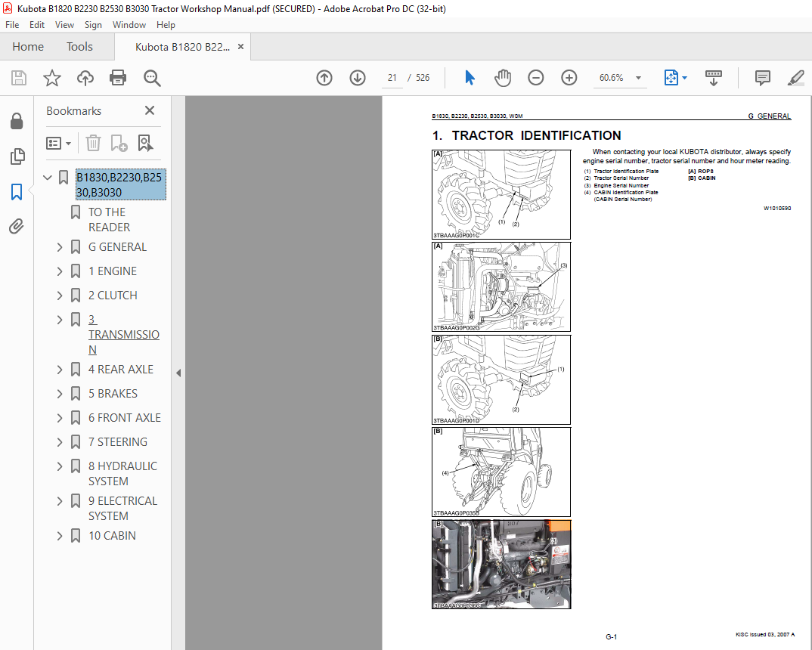Collapse the B1830,B2230 root bookmark
812x650 pixels.
tap(48, 178)
